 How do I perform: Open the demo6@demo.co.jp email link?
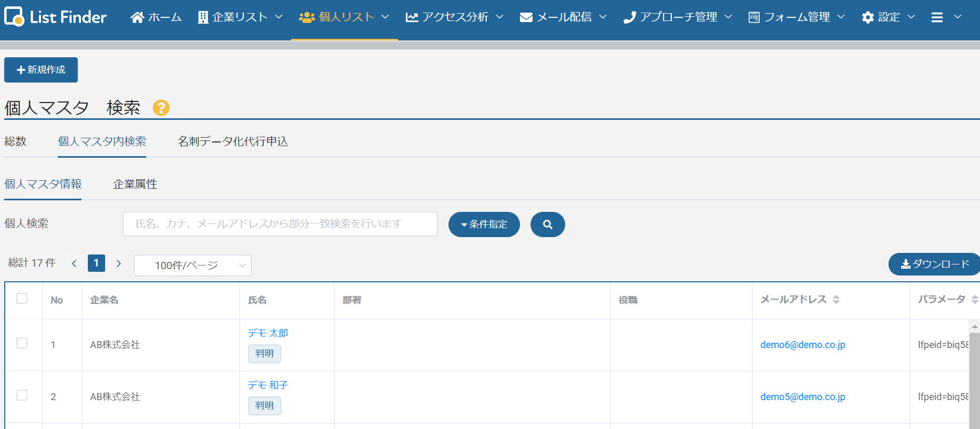coord(802,345)
